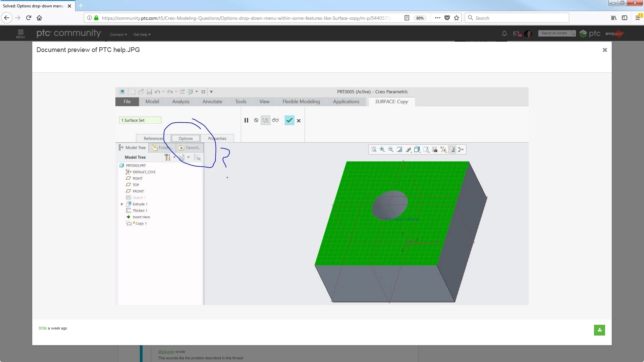Bookmark this page with star icon

[457, 18]
